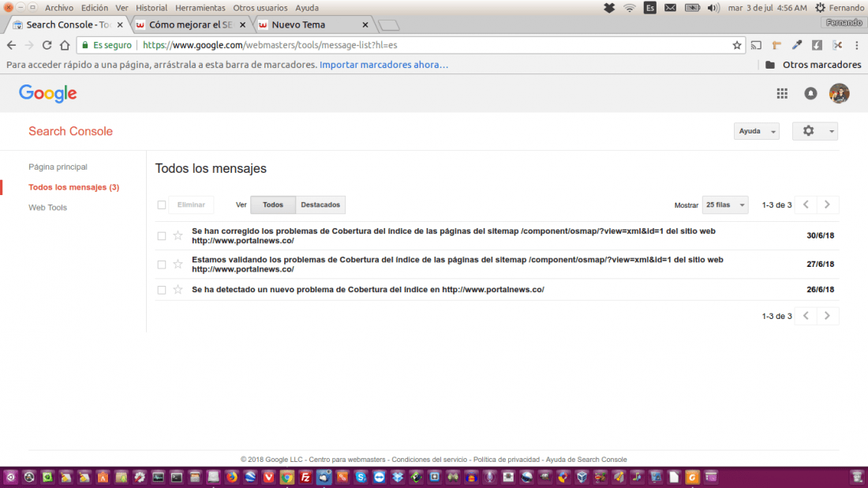Bookmark this page with the star icon

click(737, 46)
